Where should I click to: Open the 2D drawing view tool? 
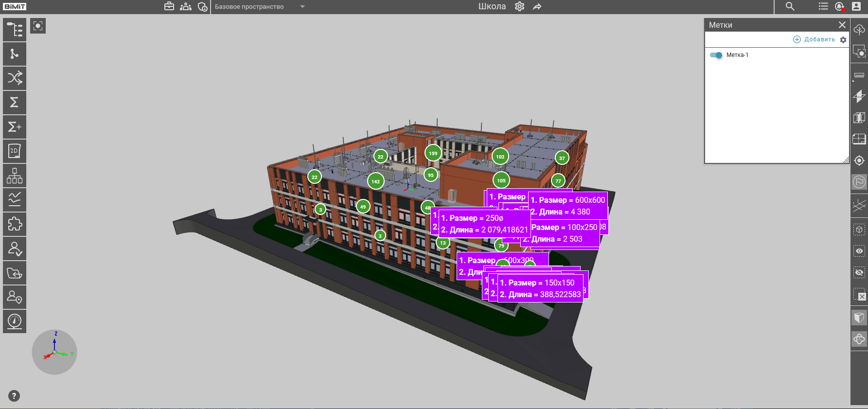15,151
